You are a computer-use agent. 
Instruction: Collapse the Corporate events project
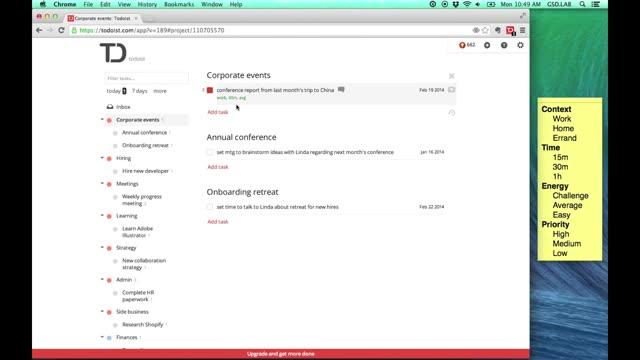(x=102, y=120)
